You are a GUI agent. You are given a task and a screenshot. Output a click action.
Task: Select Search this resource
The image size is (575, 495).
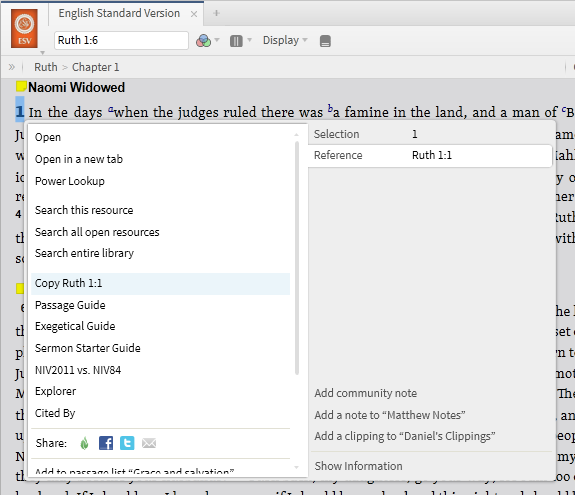(84, 210)
